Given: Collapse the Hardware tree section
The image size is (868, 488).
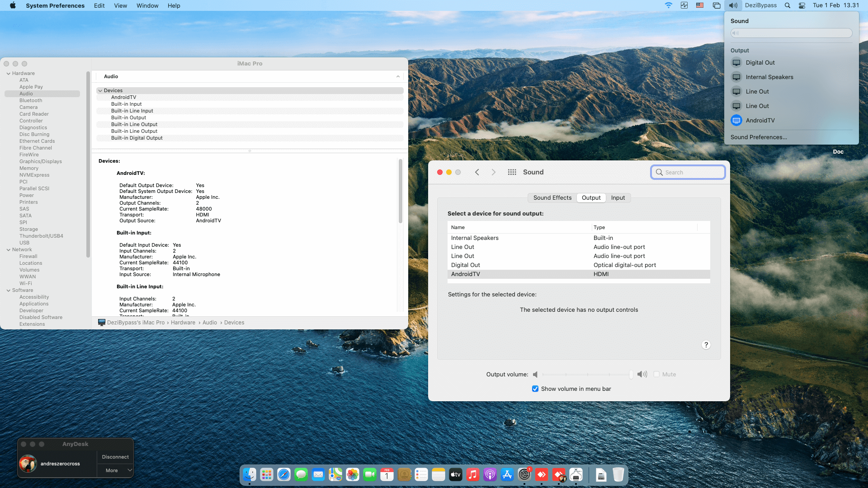Looking at the screenshot, I should point(9,73).
